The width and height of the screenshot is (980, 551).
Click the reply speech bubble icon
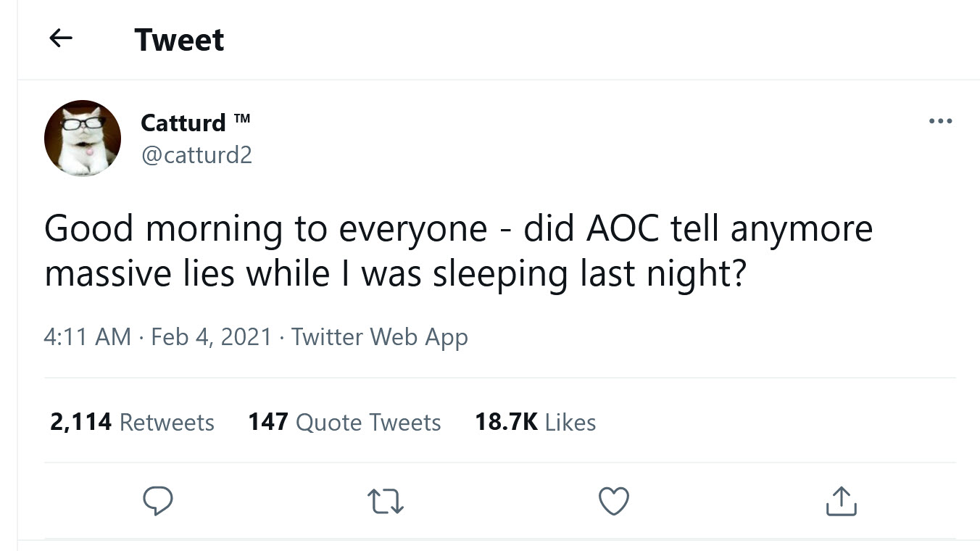[x=158, y=501]
